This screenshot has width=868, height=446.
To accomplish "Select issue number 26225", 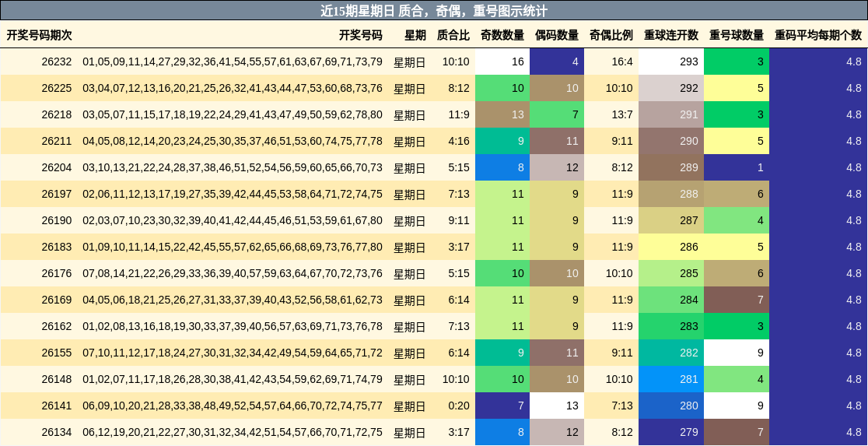I will [57, 88].
